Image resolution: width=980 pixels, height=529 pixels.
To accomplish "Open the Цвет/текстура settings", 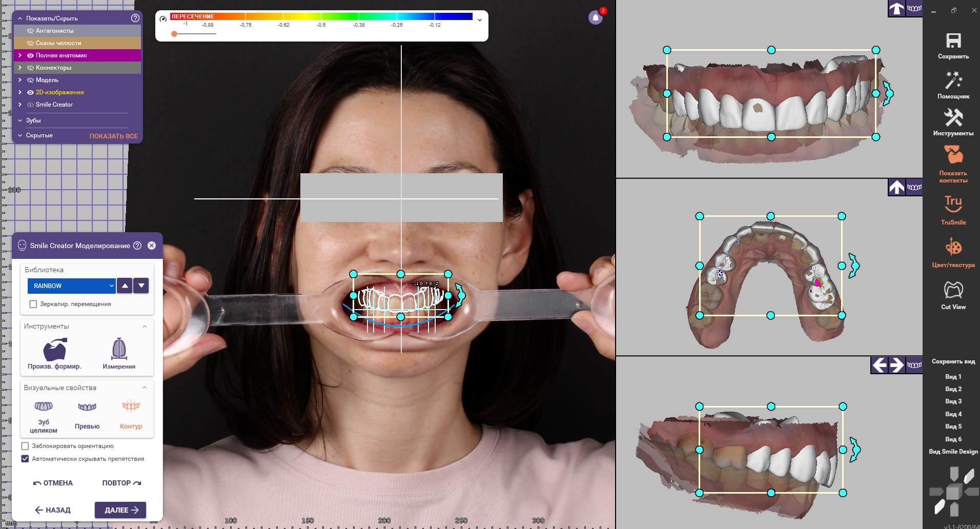I will pos(953,248).
